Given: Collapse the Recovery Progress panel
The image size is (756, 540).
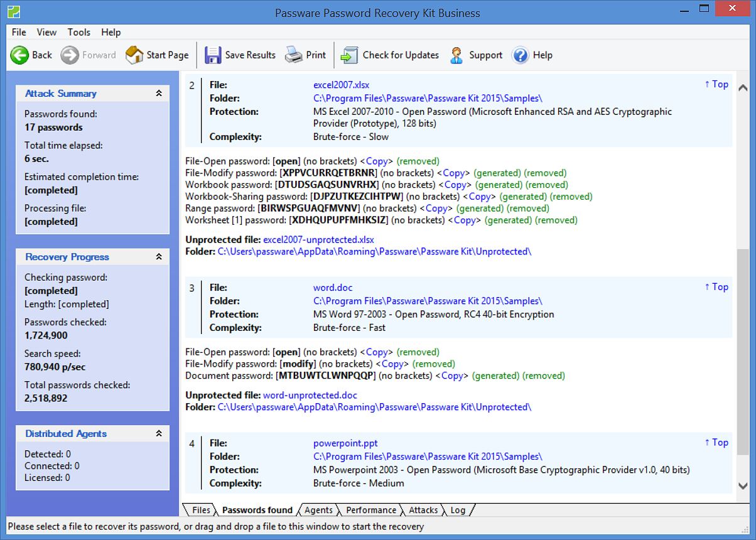Looking at the screenshot, I should 159,257.
